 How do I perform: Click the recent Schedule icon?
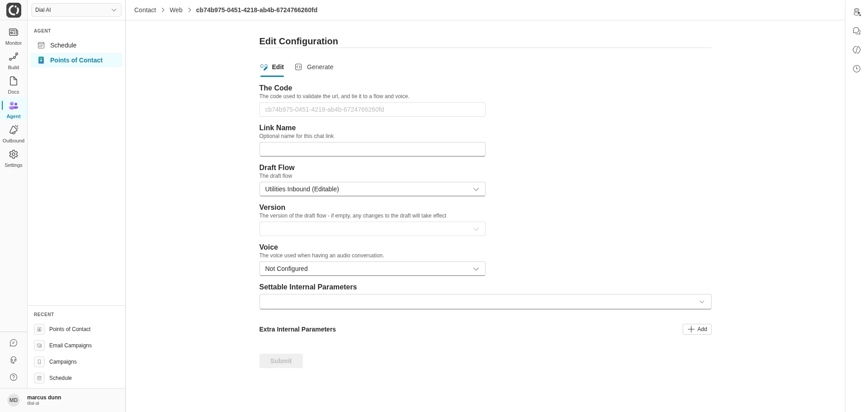(x=39, y=378)
